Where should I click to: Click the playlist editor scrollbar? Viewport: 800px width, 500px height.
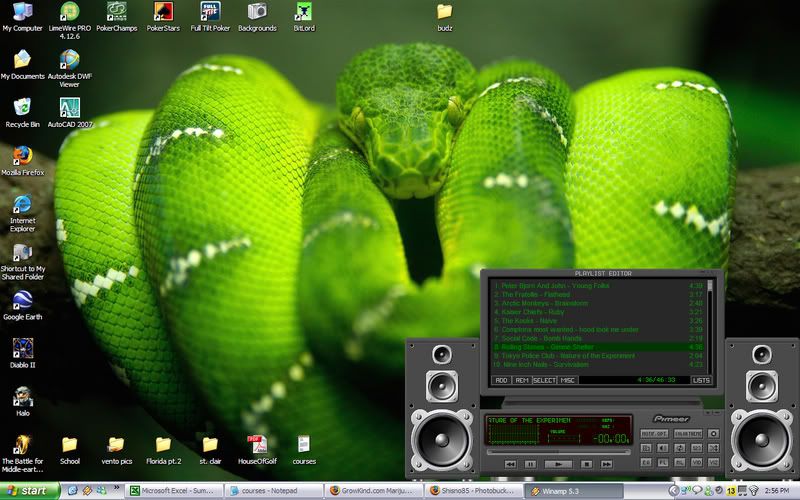click(710, 325)
